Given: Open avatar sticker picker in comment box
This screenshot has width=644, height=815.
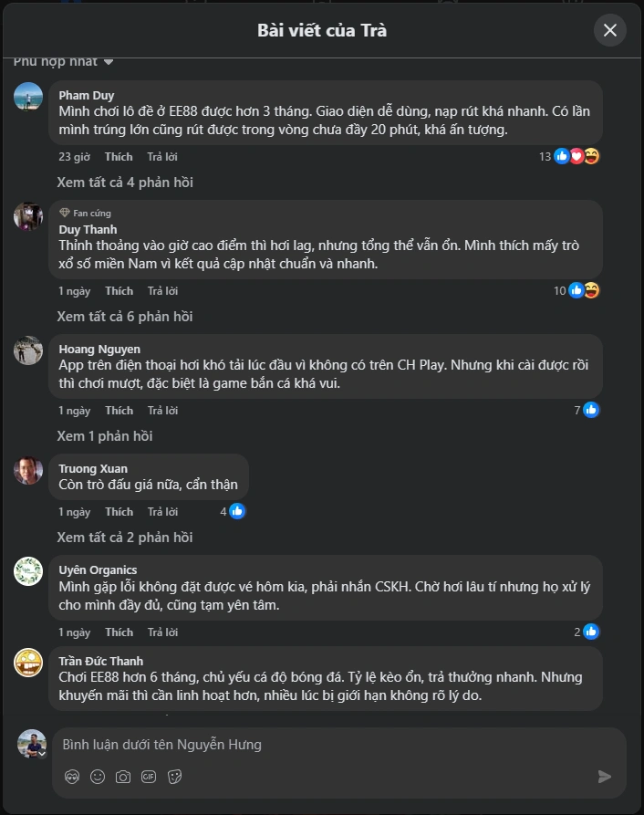Looking at the screenshot, I should point(72,777).
